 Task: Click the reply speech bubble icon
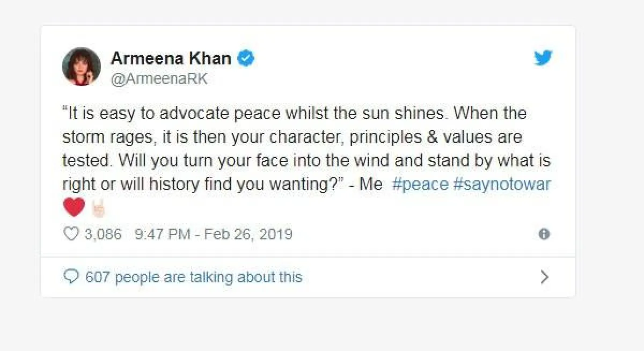pyautogui.click(x=71, y=277)
